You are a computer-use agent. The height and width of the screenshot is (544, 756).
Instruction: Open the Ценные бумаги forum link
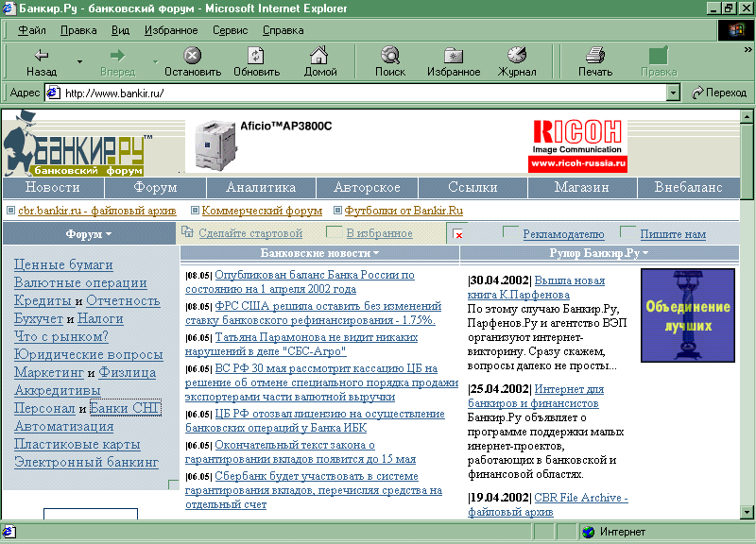coord(63,264)
